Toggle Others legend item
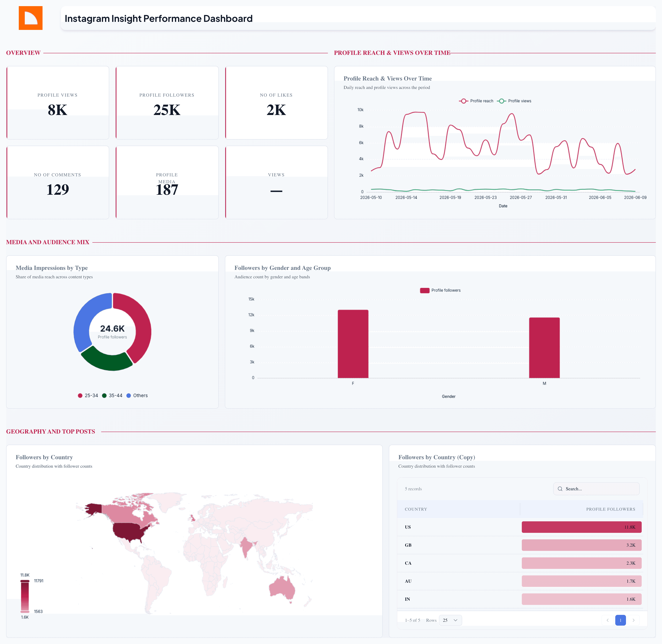 pos(137,395)
